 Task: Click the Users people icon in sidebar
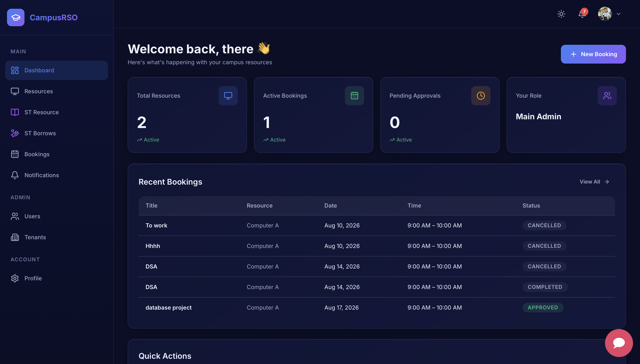coord(15,216)
